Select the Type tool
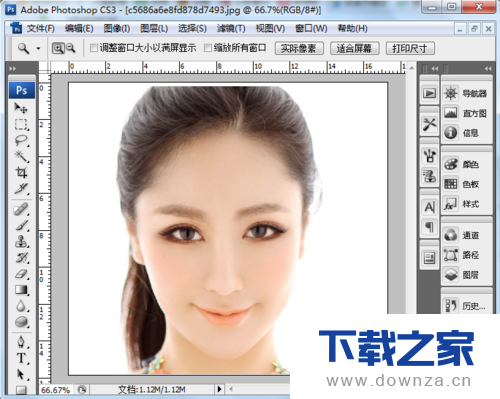 pos(21,358)
